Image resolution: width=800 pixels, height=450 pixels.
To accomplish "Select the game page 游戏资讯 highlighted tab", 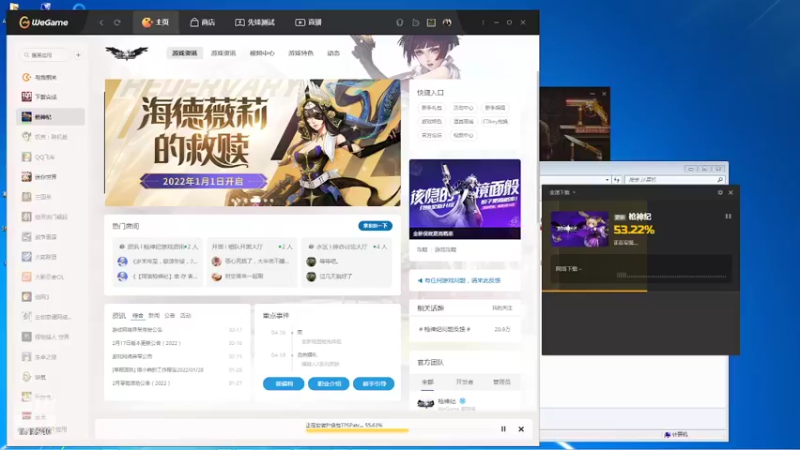I will point(184,53).
